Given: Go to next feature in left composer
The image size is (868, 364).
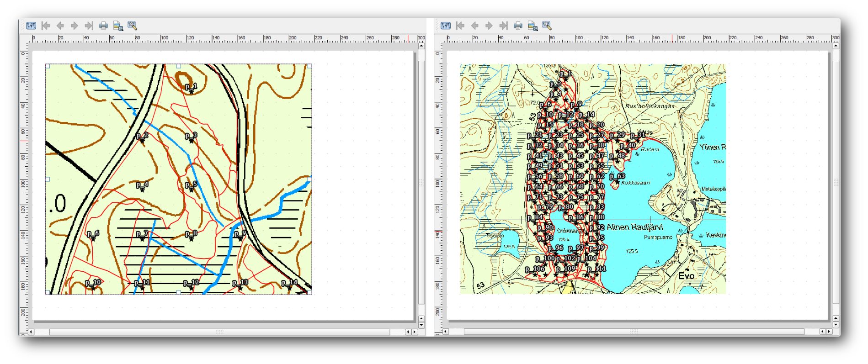Looking at the screenshot, I should [x=74, y=26].
